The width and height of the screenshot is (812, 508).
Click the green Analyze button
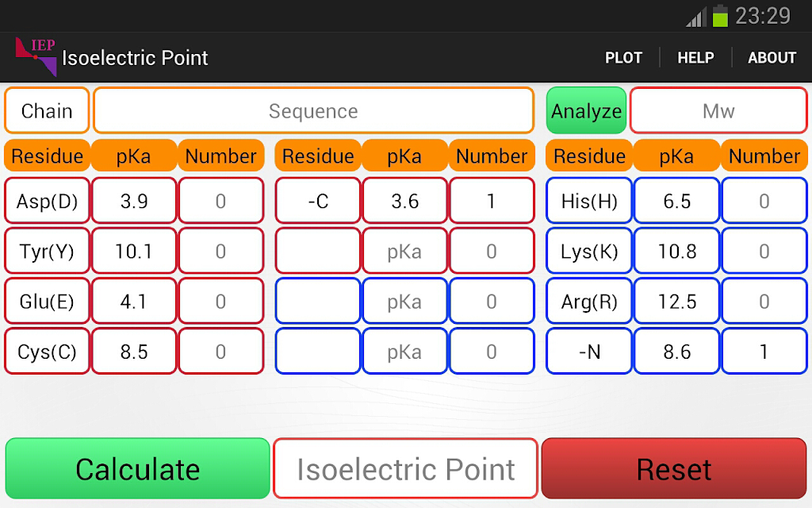(586, 110)
